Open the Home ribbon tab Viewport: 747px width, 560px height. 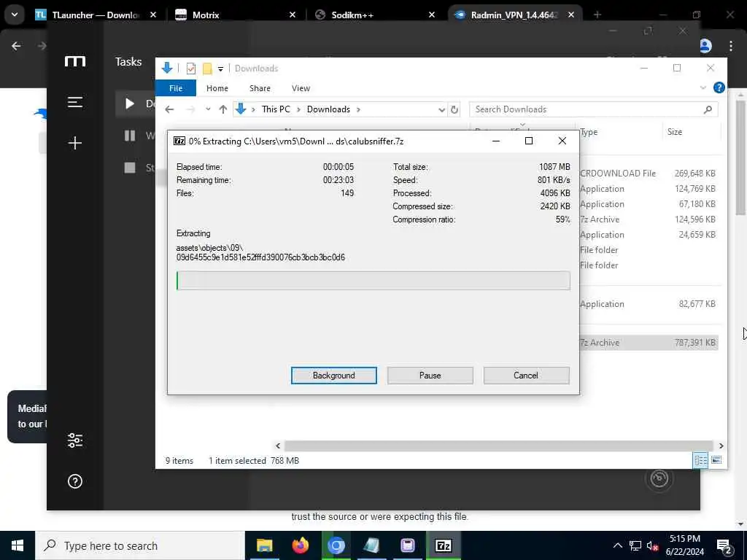click(x=217, y=88)
